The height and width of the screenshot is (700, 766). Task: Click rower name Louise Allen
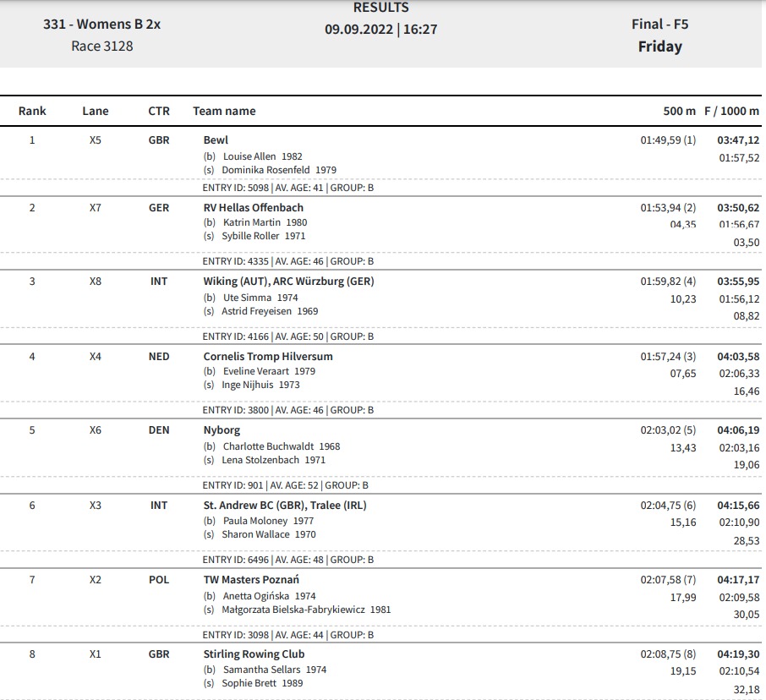(x=249, y=156)
